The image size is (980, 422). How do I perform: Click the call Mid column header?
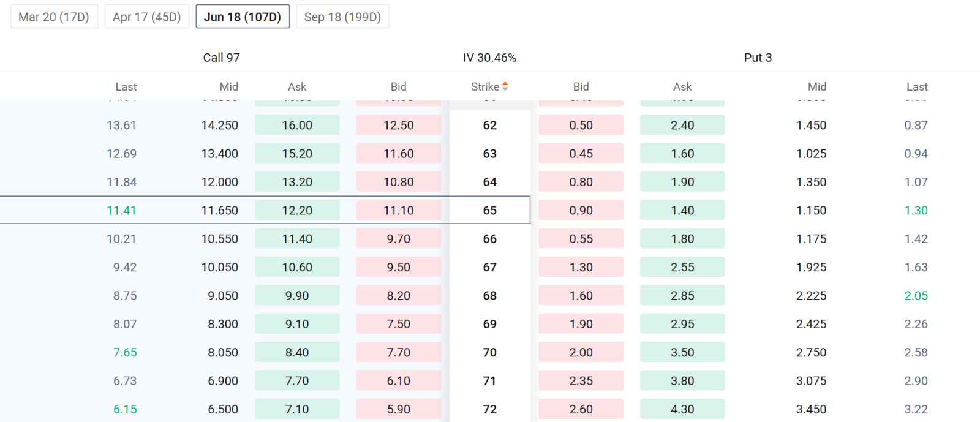click(229, 87)
